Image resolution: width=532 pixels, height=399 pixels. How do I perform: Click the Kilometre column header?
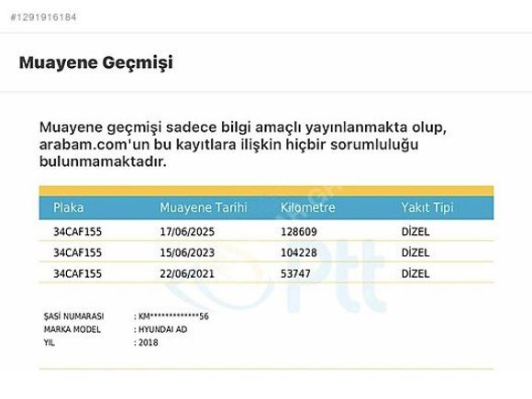click(x=308, y=207)
